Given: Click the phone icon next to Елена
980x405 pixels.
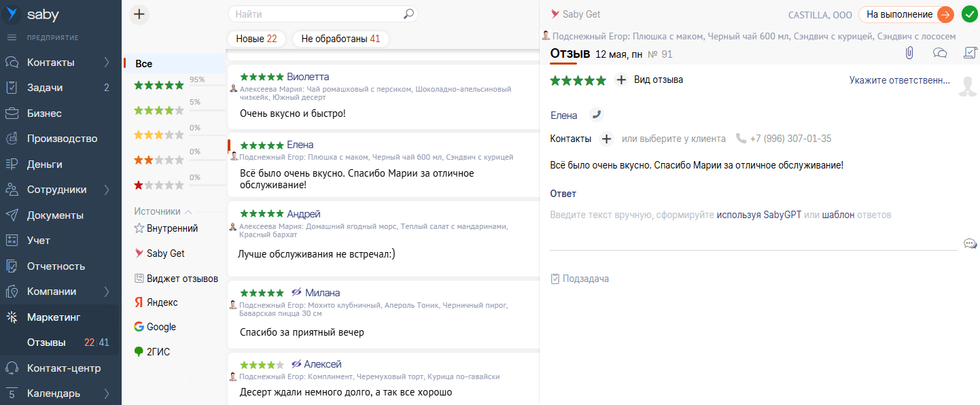Looking at the screenshot, I should (x=596, y=115).
